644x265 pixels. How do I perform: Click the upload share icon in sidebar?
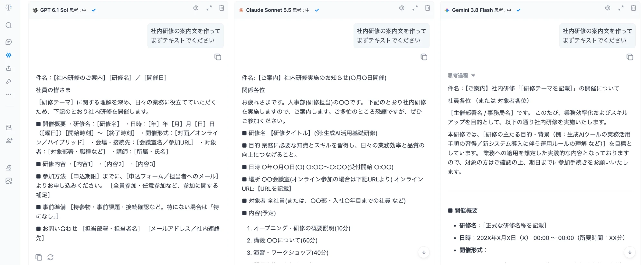point(9,68)
